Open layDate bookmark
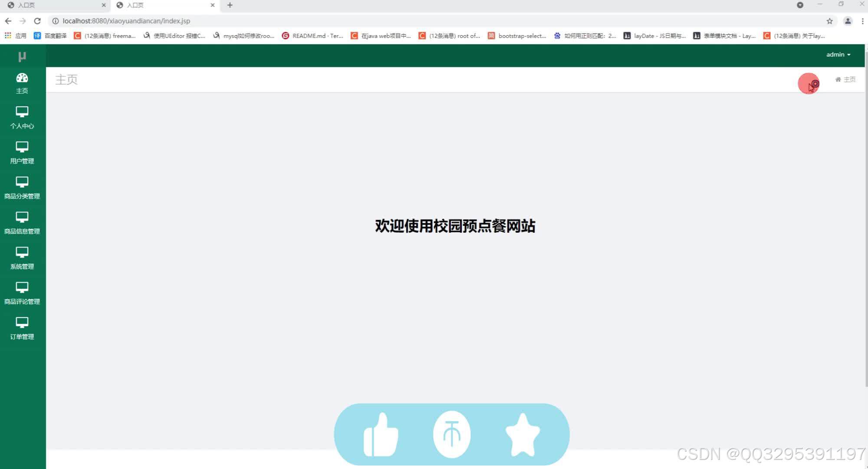The image size is (868, 469). pyautogui.click(x=655, y=36)
